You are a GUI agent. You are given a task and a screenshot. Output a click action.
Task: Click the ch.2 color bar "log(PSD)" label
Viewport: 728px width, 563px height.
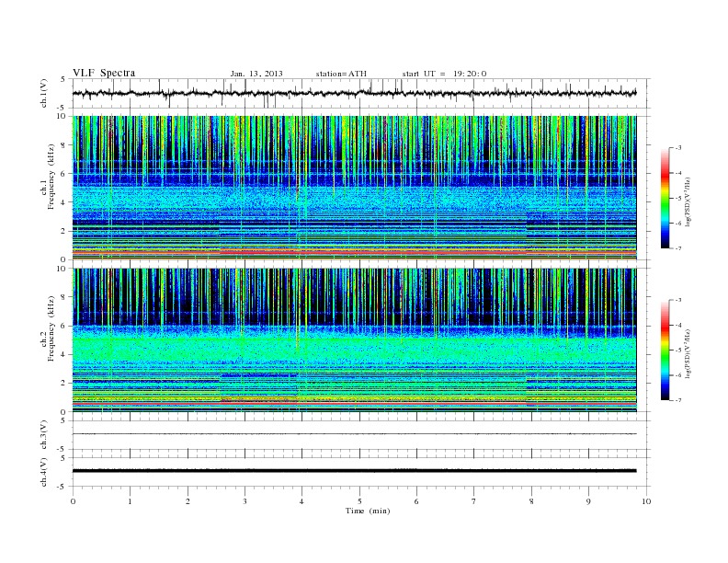(x=688, y=353)
